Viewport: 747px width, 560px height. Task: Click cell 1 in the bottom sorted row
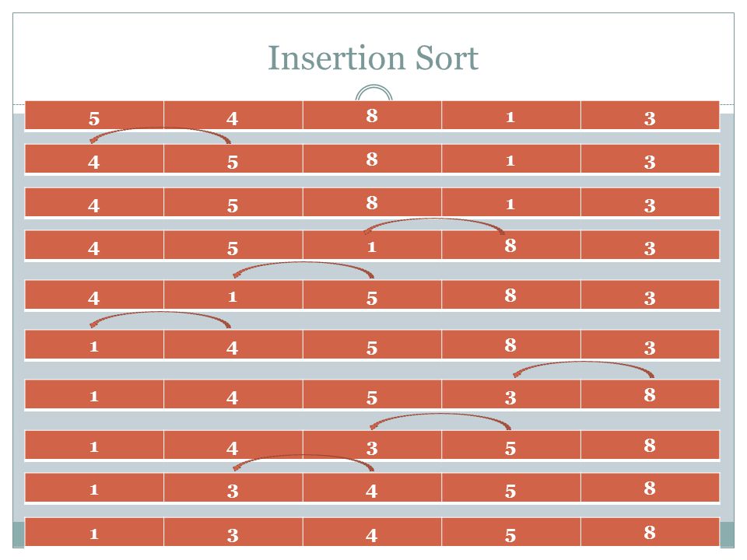coord(94,532)
